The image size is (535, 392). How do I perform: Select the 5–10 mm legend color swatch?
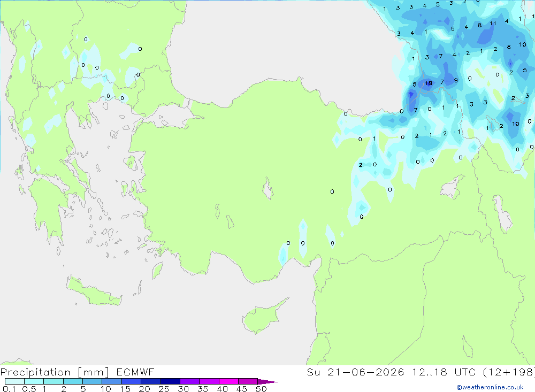93,381
